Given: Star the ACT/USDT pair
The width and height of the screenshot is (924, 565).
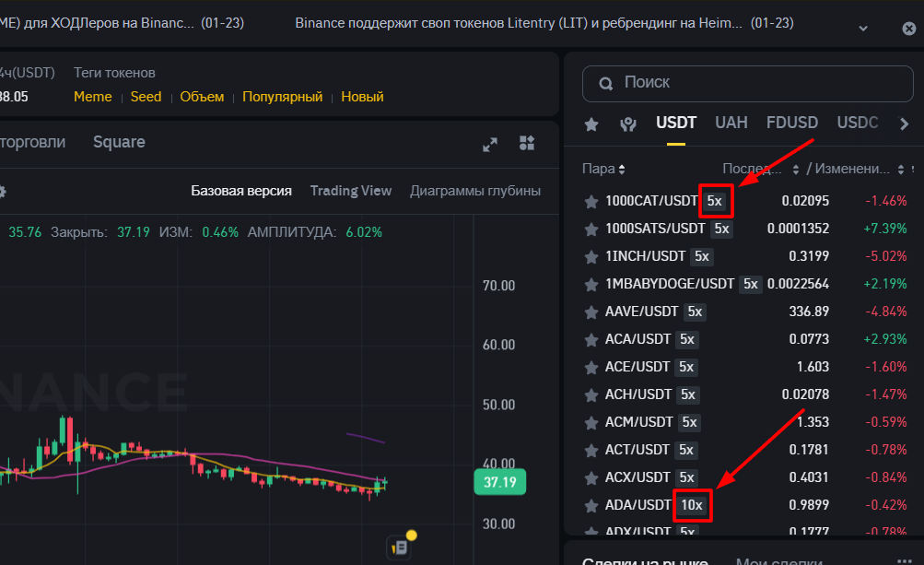Looking at the screenshot, I should (591, 450).
